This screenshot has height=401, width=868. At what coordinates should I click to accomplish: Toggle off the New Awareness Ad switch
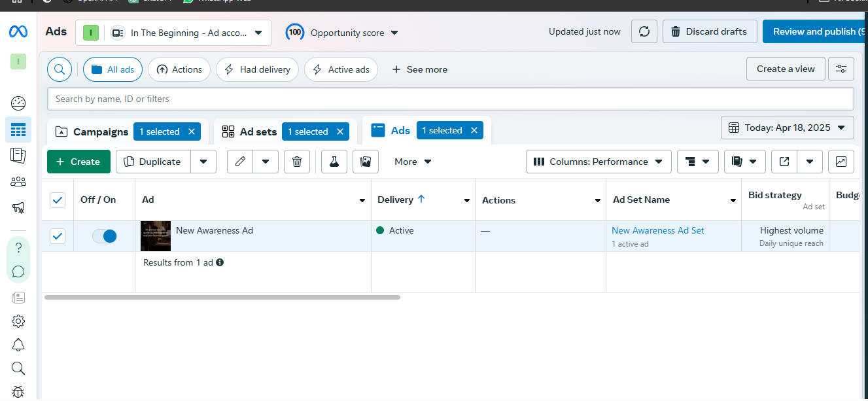click(105, 236)
